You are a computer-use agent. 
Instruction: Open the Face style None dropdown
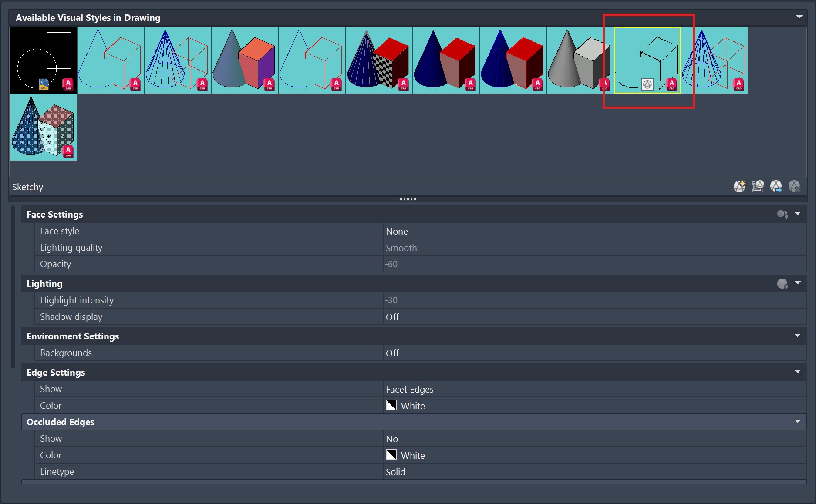[x=594, y=231]
